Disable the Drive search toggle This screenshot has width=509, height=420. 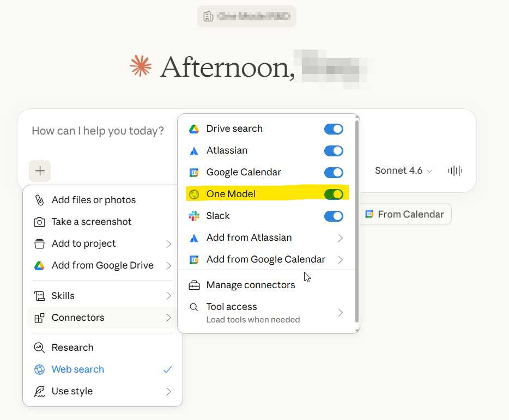(x=334, y=129)
